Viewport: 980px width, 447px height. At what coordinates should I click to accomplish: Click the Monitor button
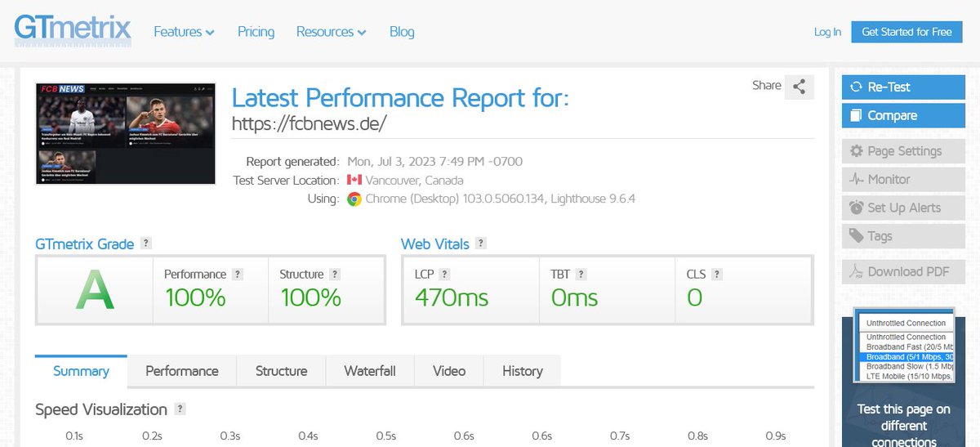coord(903,179)
